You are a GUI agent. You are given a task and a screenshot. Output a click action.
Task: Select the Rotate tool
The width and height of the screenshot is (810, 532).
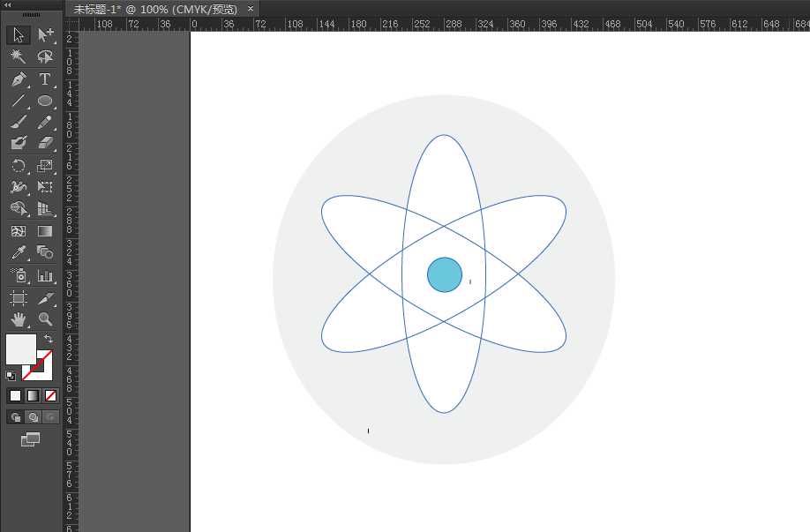19,165
